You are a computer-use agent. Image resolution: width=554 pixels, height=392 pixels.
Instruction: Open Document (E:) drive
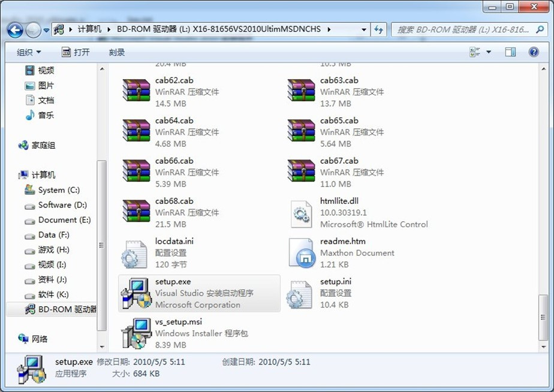click(x=58, y=220)
